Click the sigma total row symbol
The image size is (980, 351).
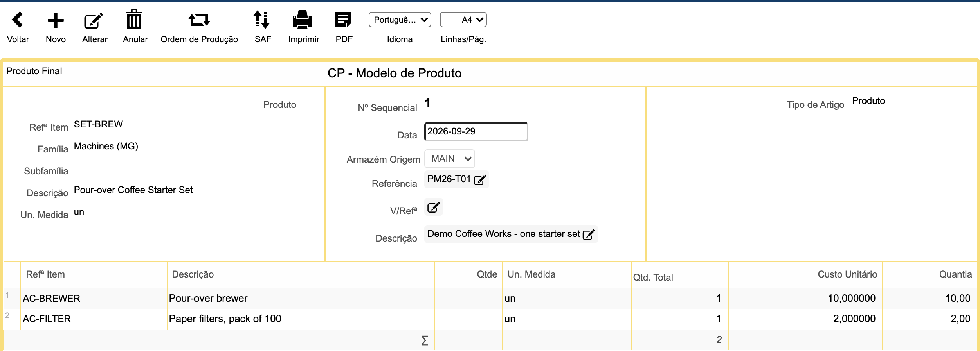click(425, 340)
